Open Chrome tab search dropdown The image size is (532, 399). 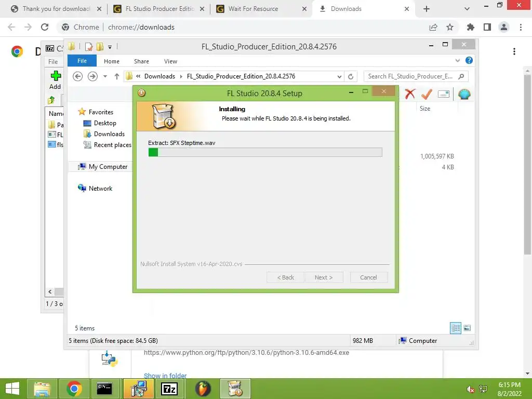click(x=467, y=9)
